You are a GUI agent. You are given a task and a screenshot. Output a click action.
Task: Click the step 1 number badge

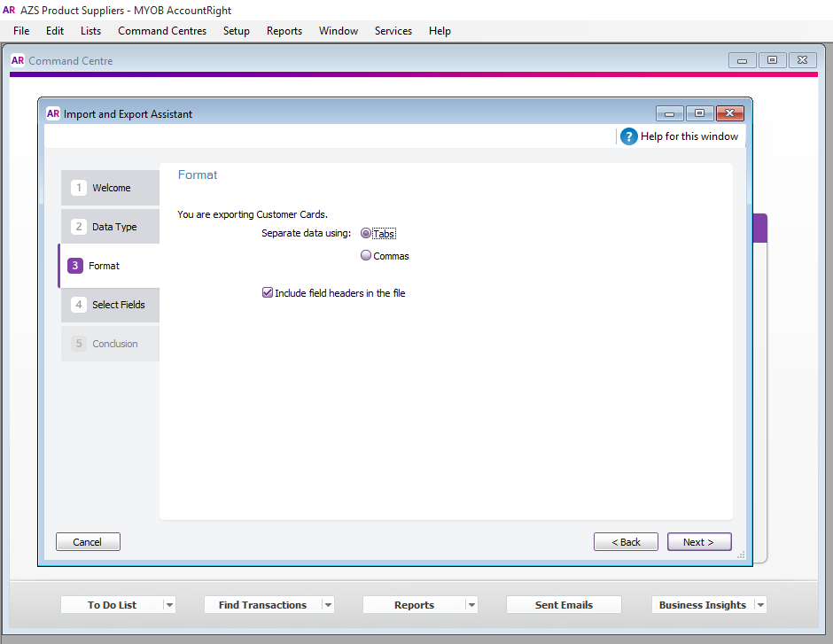79,188
